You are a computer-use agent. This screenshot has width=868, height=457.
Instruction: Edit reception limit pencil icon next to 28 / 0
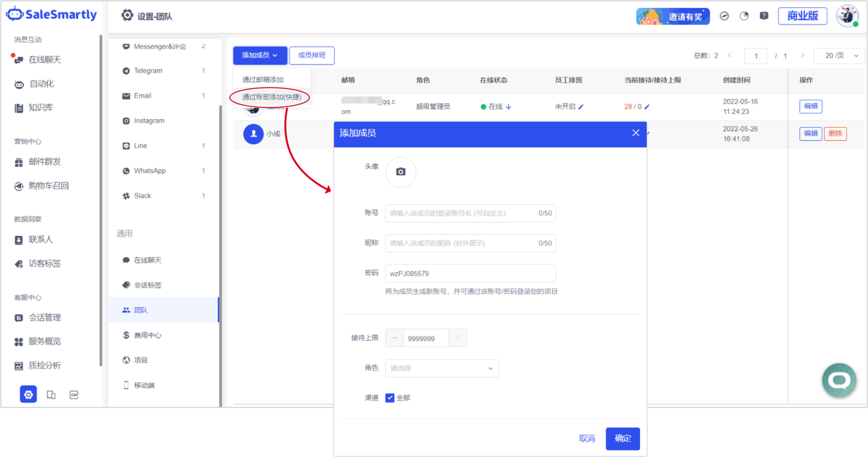point(647,106)
